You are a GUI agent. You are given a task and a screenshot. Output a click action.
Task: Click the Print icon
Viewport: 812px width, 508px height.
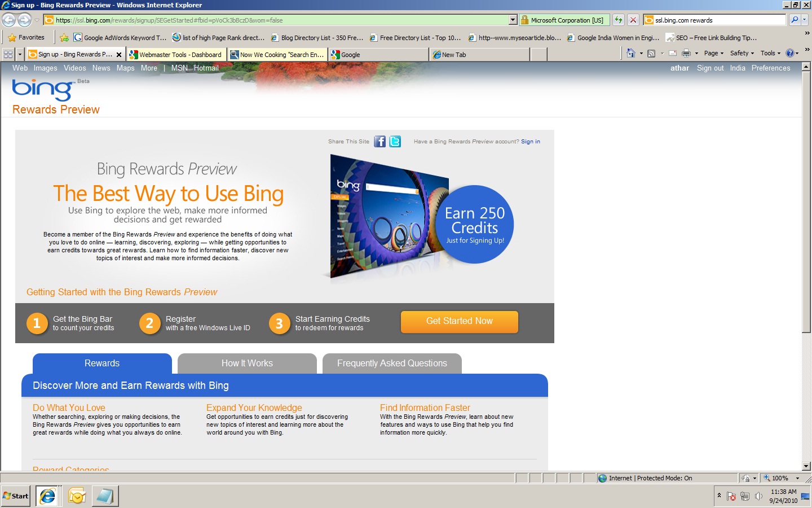[687, 53]
